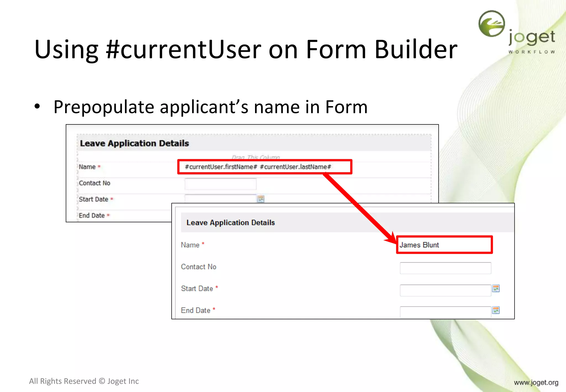Screen dimensions: 566x392
Task: Click the 'All Rights Reserved © Joget Inc' footer
Action: 84,381
